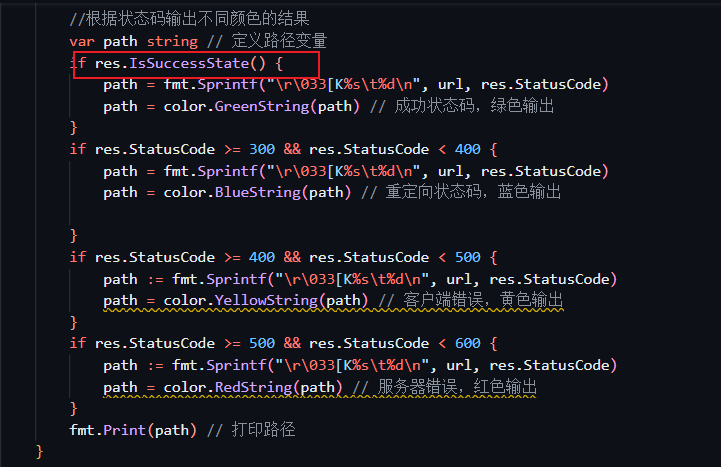This screenshot has height=467, width=721.
Task: Click the YellowString function name
Action: click(x=266, y=301)
